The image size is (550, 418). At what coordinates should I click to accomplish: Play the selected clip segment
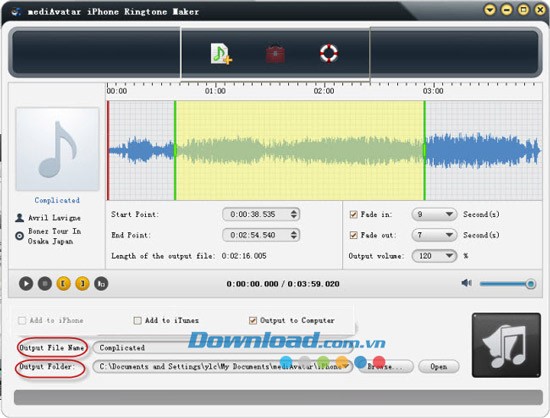click(101, 283)
